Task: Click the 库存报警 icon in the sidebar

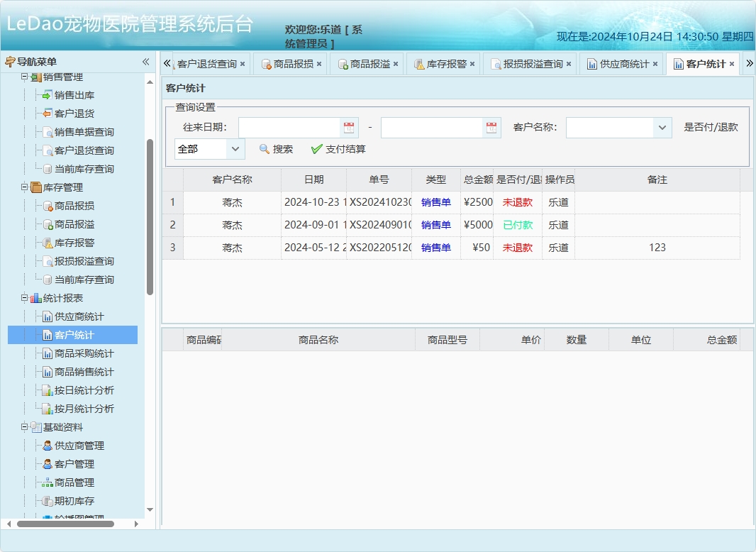Action: click(x=47, y=242)
